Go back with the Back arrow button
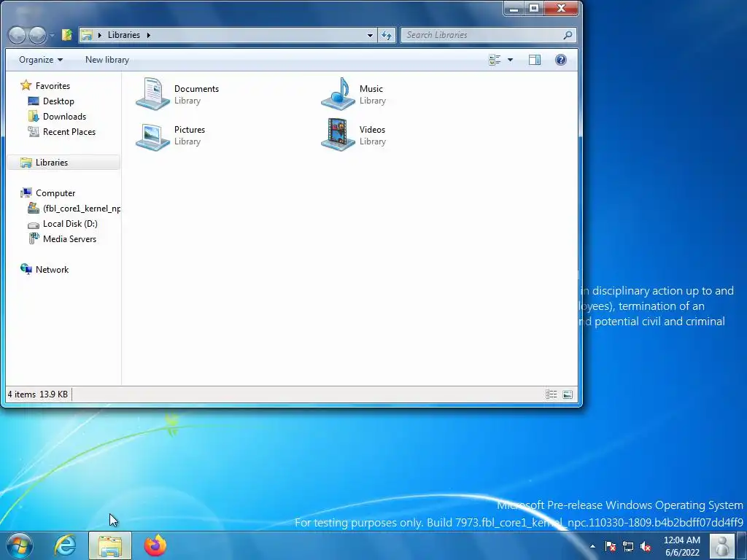 click(x=18, y=35)
